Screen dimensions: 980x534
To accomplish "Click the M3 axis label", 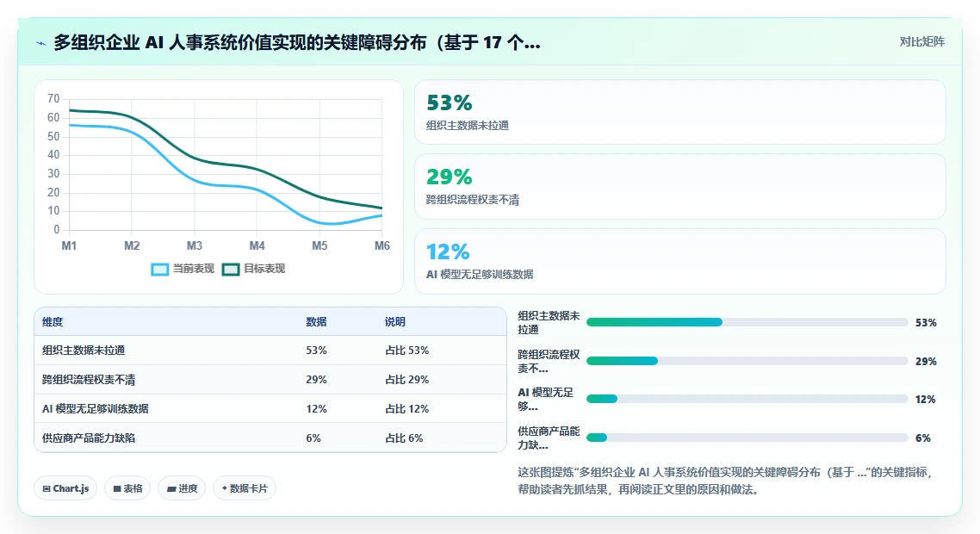I will 195,245.
